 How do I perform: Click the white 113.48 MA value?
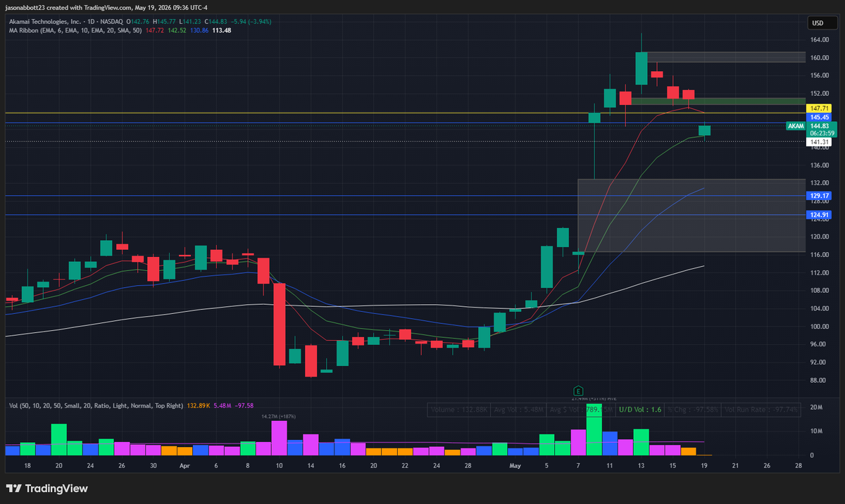tap(222, 30)
